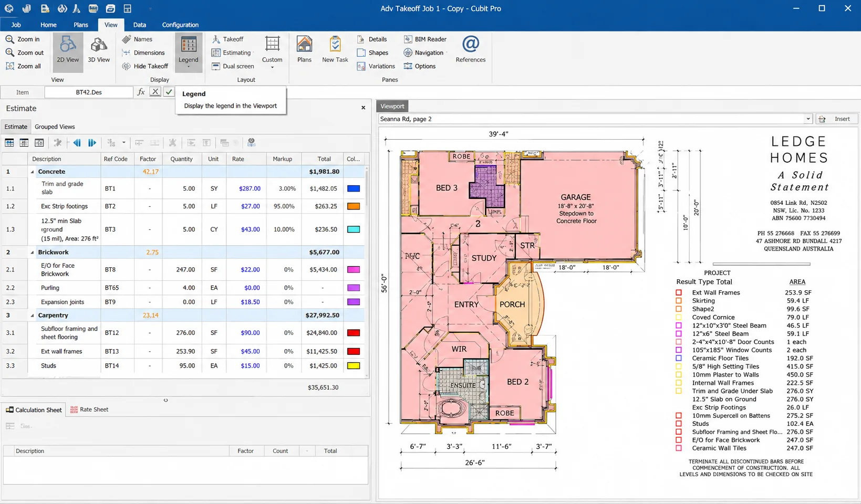Toggle the Legend display
This screenshot has width=861, height=504.
tap(189, 52)
